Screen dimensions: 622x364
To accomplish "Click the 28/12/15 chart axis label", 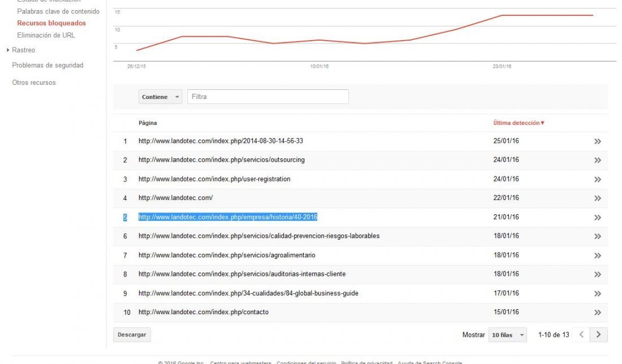I will click(136, 66).
